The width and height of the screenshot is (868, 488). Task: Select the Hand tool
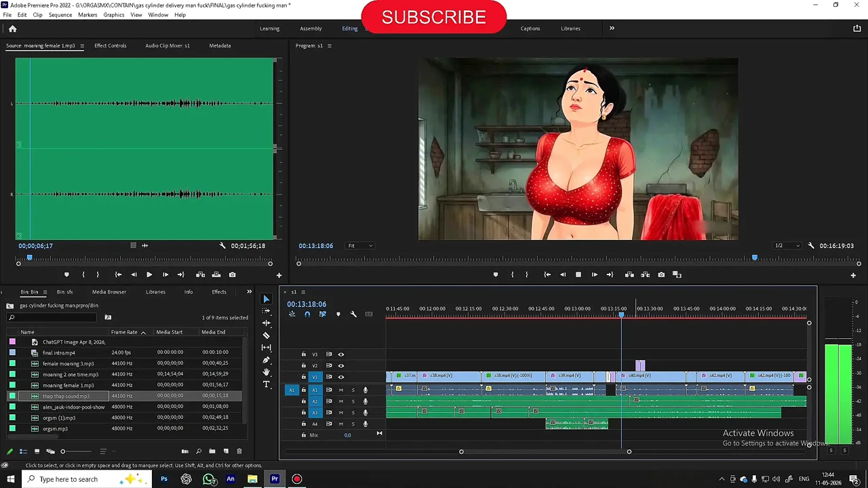click(266, 372)
